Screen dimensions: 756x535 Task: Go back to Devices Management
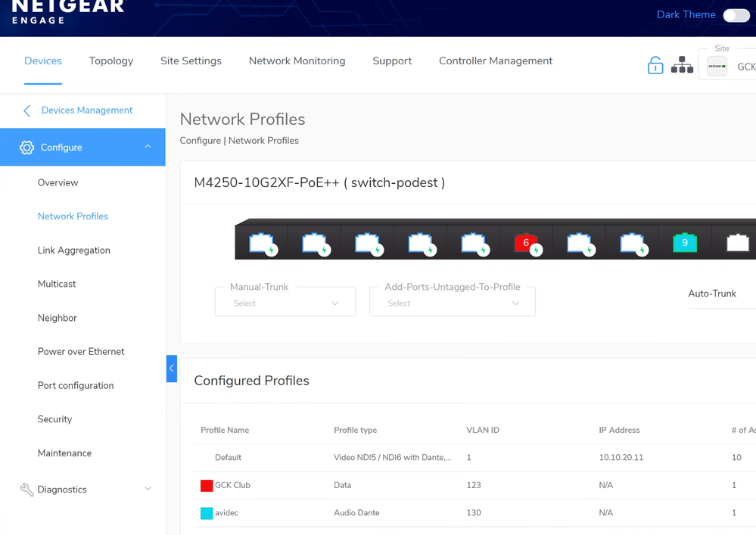(87, 110)
